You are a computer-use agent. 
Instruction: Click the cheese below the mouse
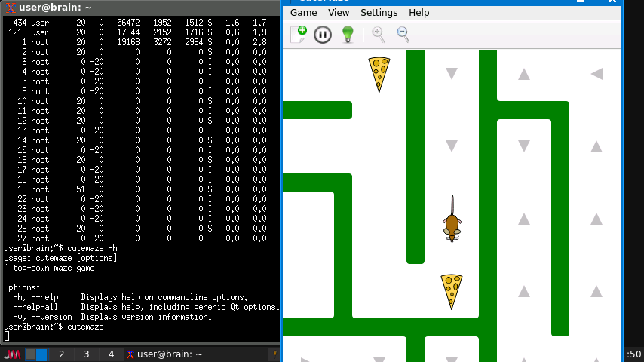[x=452, y=291]
